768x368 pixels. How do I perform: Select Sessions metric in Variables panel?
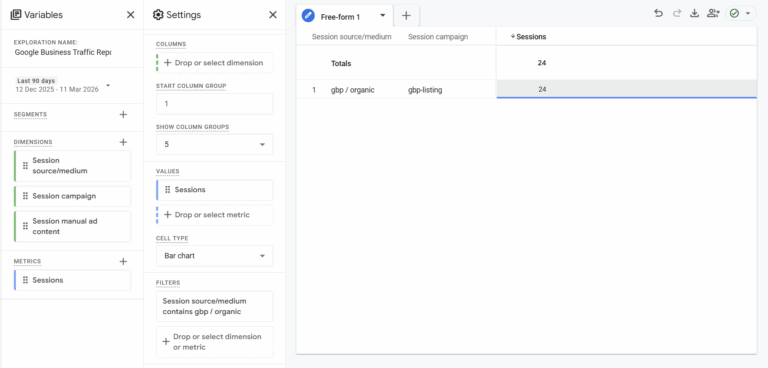coord(72,280)
